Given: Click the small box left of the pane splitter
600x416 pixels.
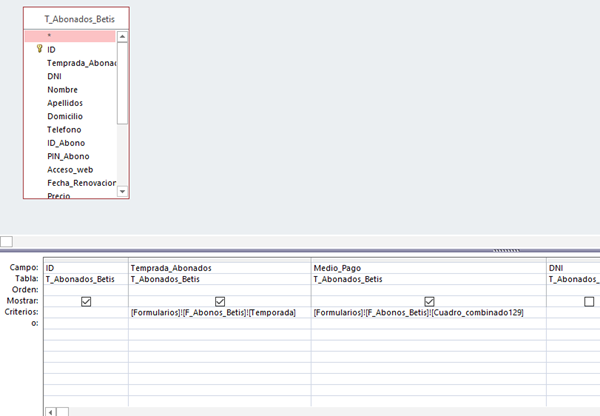Looking at the screenshot, I should 6,241.
